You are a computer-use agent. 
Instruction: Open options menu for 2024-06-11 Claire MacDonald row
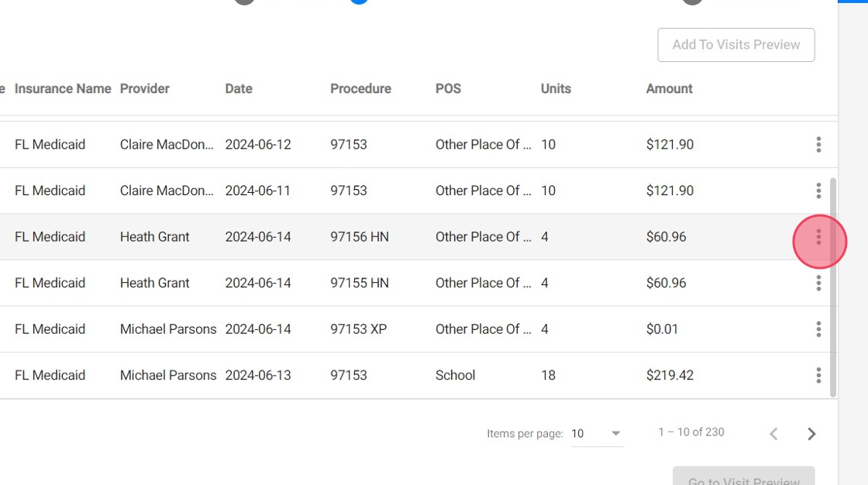click(x=818, y=191)
